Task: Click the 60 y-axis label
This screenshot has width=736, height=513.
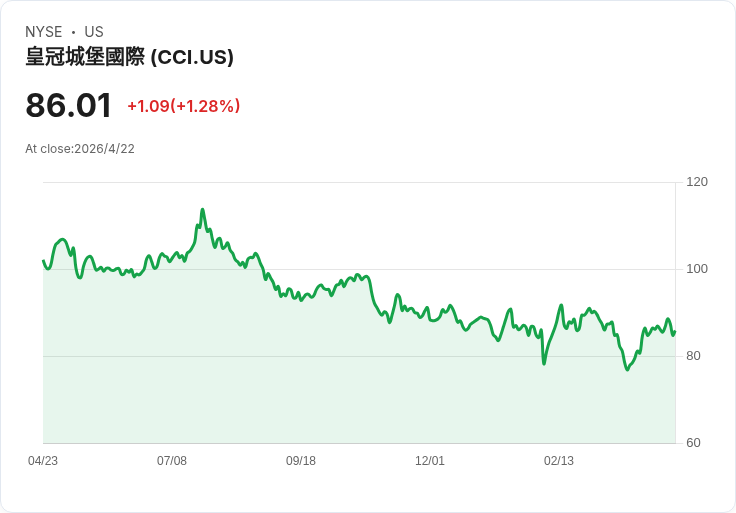Action: click(694, 443)
